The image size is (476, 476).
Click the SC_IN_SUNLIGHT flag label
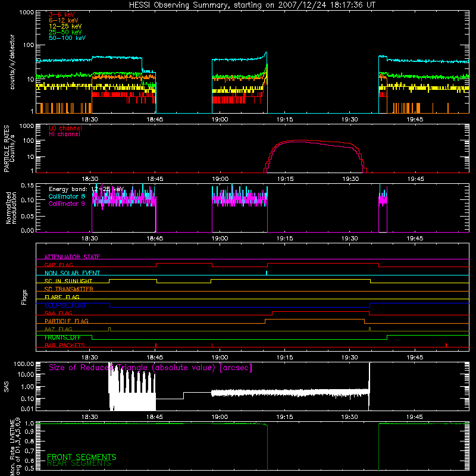[68, 281]
